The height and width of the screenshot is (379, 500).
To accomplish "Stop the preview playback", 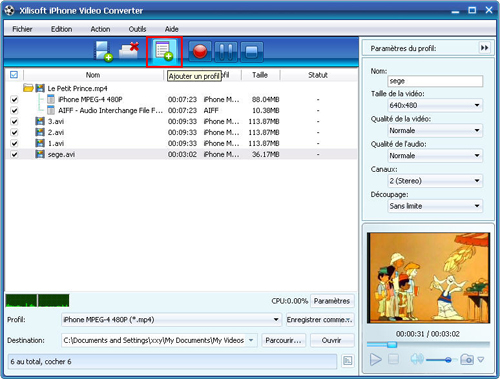I will (x=394, y=359).
